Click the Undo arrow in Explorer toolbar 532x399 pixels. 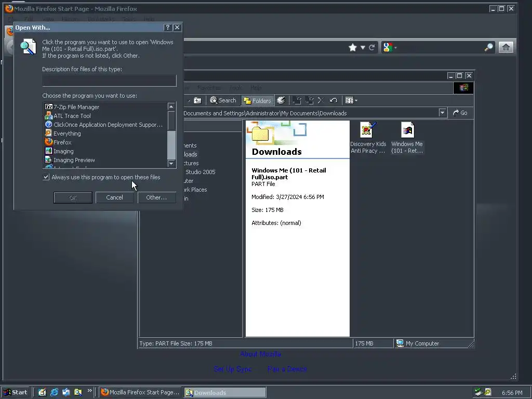pyautogui.click(x=334, y=100)
